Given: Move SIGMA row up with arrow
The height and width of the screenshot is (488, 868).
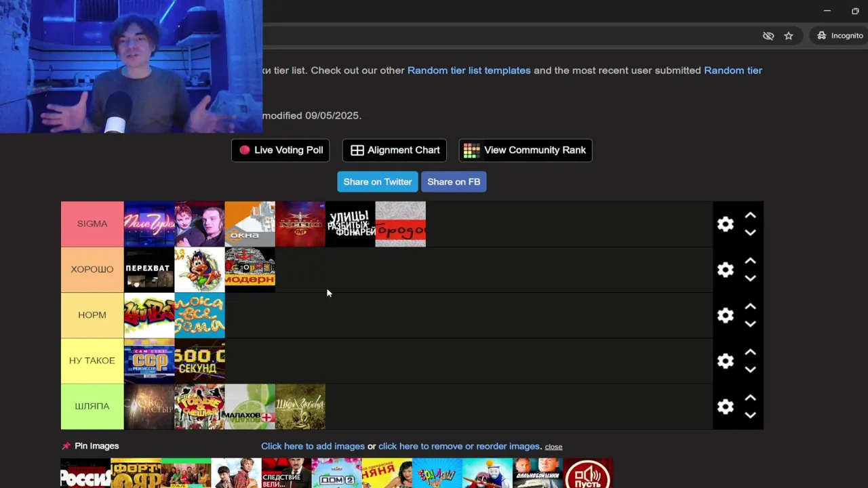Looking at the screenshot, I should point(750,216).
